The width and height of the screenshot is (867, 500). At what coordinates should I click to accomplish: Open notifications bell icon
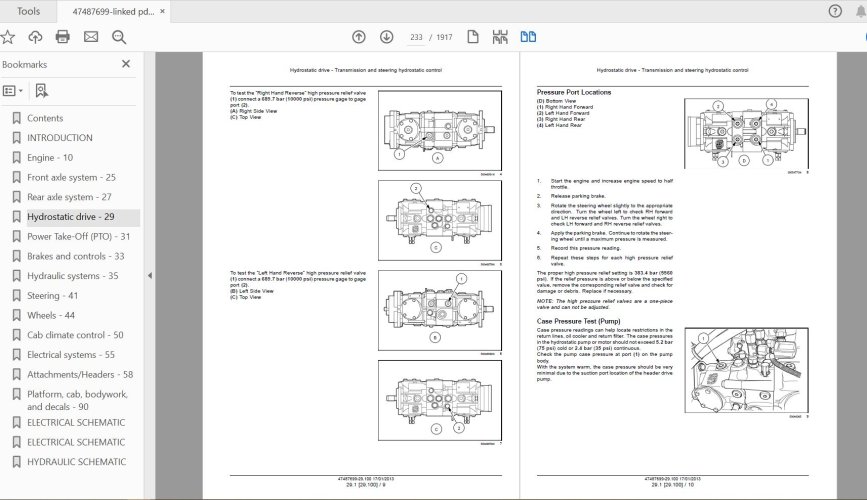point(860,11)
